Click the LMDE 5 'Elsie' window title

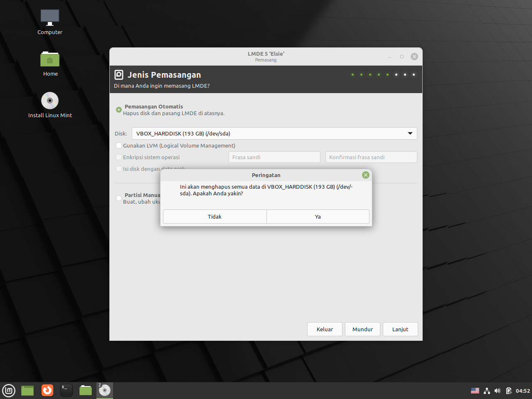266,54
